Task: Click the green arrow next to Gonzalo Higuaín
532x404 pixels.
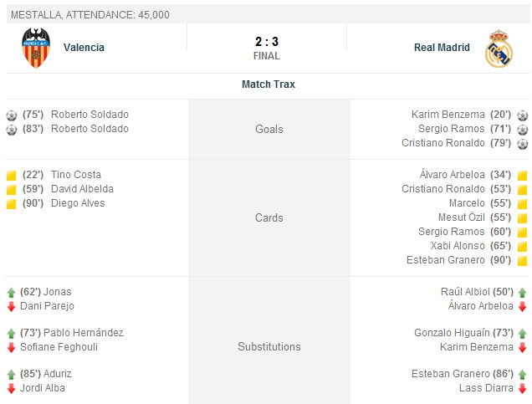Action: click(x=522, y=334)
